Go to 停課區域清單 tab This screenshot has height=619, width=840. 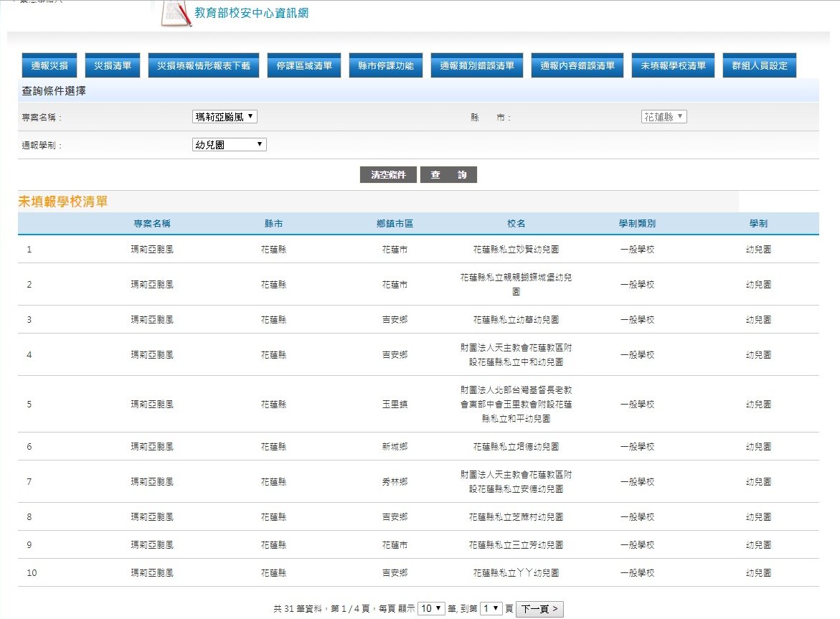coord(304,66)
